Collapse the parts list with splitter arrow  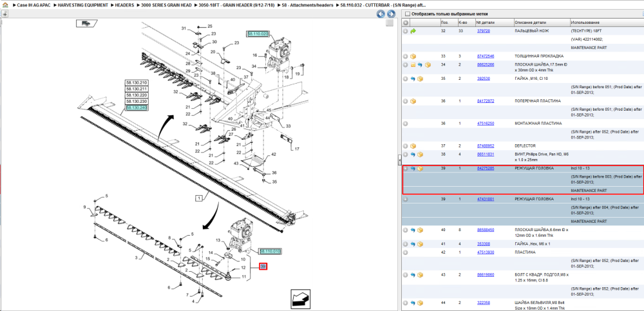coord(400,160)
